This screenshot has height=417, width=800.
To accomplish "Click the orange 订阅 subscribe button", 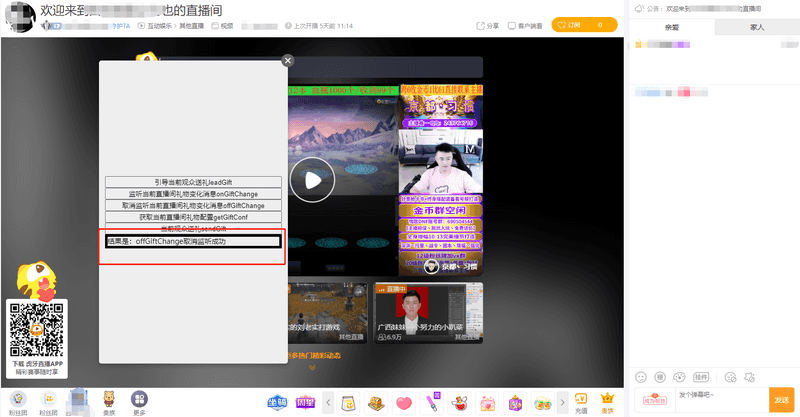I will (x=584, y=24).
